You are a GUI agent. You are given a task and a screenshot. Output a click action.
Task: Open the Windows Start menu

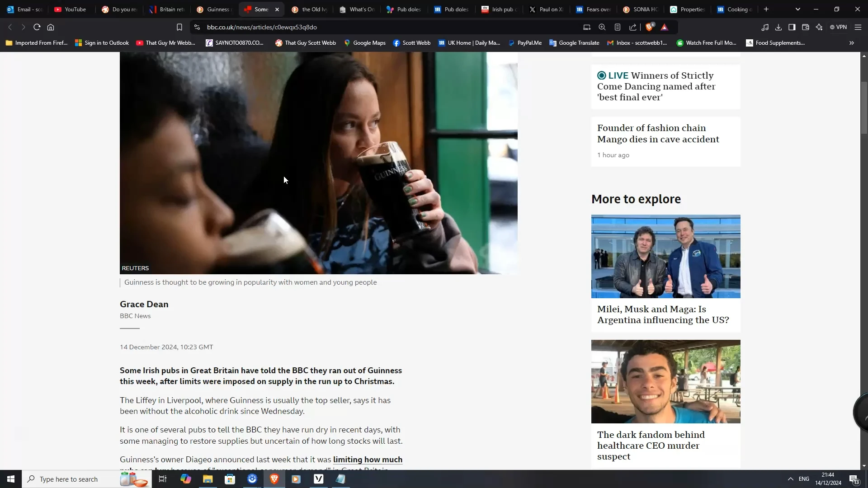(x=11, y=479)
